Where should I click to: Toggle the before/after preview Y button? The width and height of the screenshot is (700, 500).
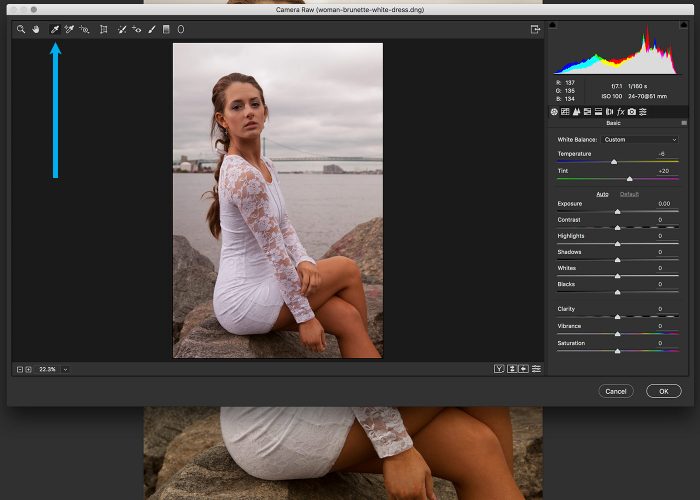point(499,369)
